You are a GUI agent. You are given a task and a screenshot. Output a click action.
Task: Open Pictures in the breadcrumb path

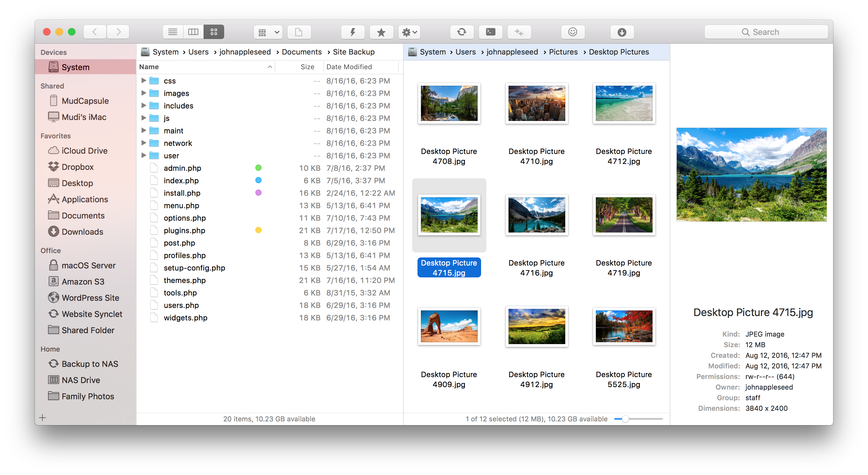[563, 51]
